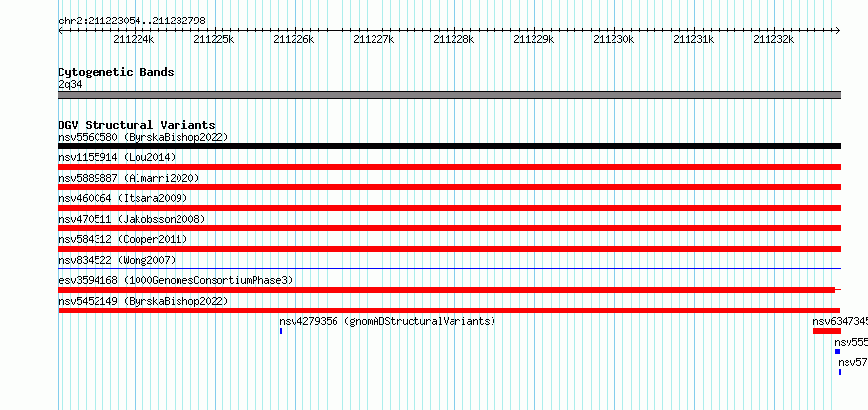The width and height of the screenshot is (868, 410).
Task: Click the DGV Structural Variants track title
Action: pos(137,125)
